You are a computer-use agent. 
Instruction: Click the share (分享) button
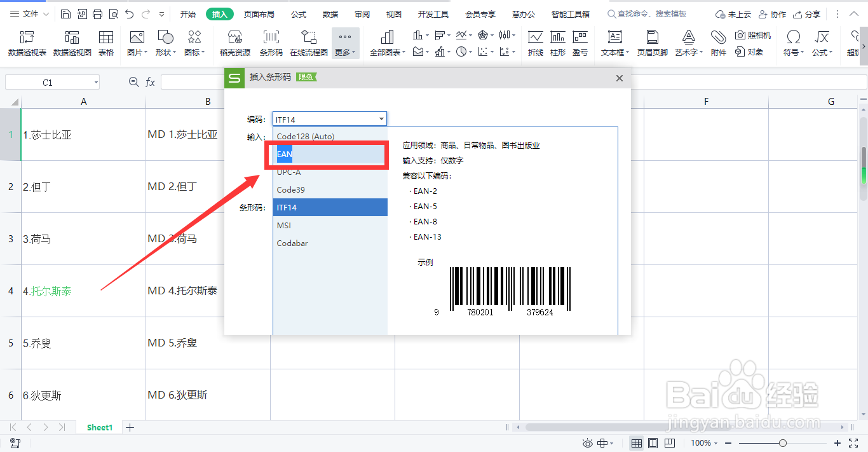[806, 14]
